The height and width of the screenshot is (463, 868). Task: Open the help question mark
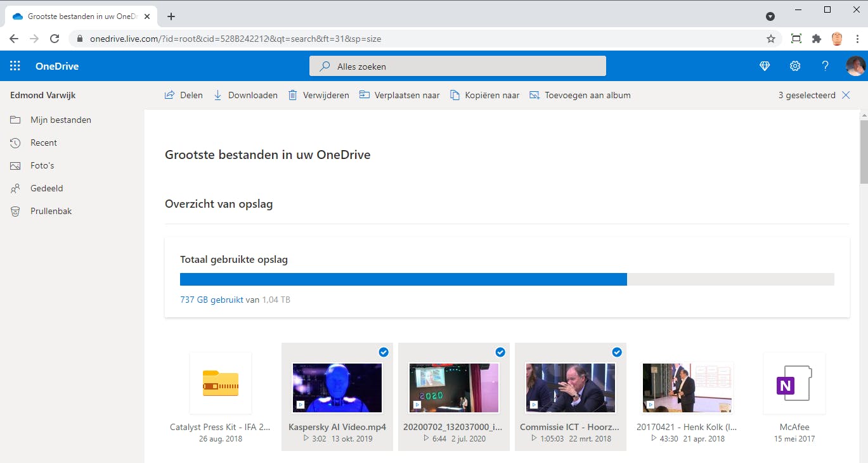(826, 66)
